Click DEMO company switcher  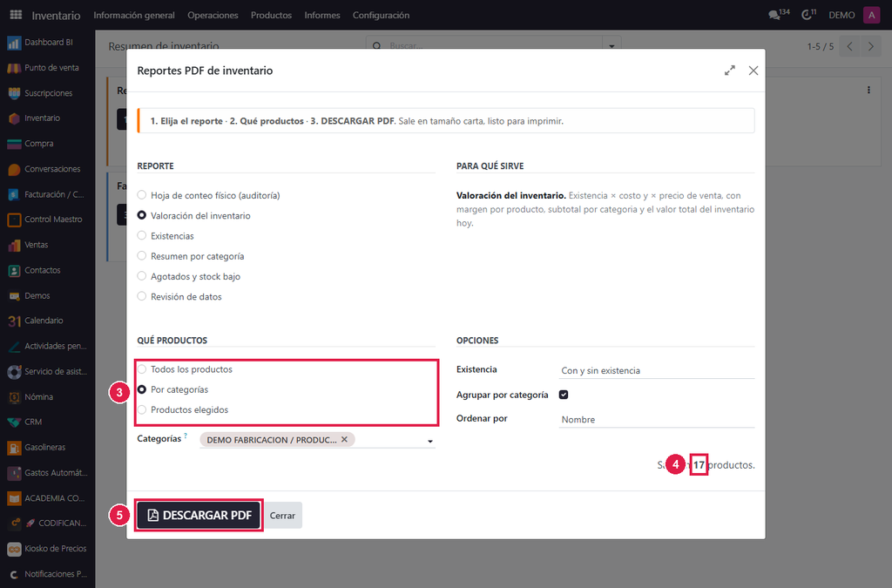pos(841,15)
